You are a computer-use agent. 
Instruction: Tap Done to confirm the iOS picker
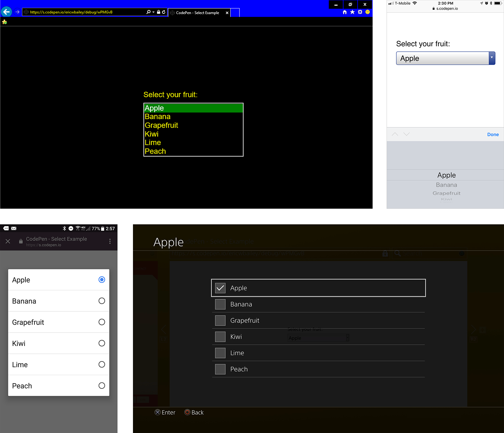[493, 134]
